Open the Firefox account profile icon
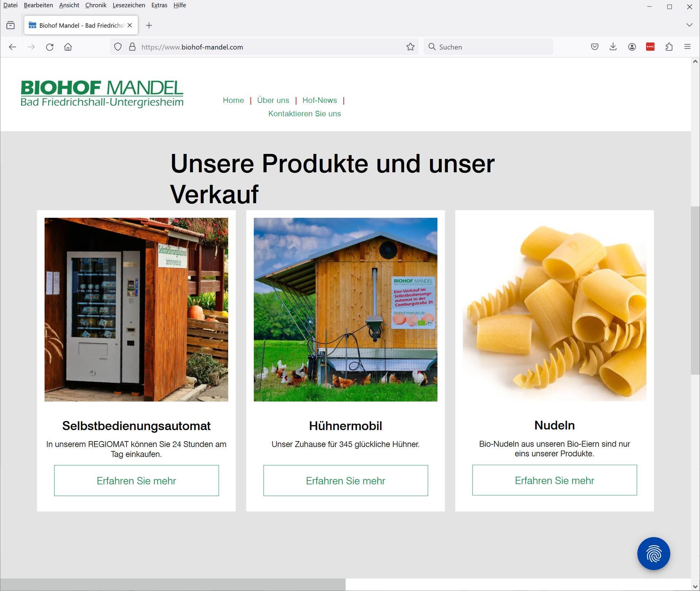Screen dimensions: 700x591 coord(632,47)
